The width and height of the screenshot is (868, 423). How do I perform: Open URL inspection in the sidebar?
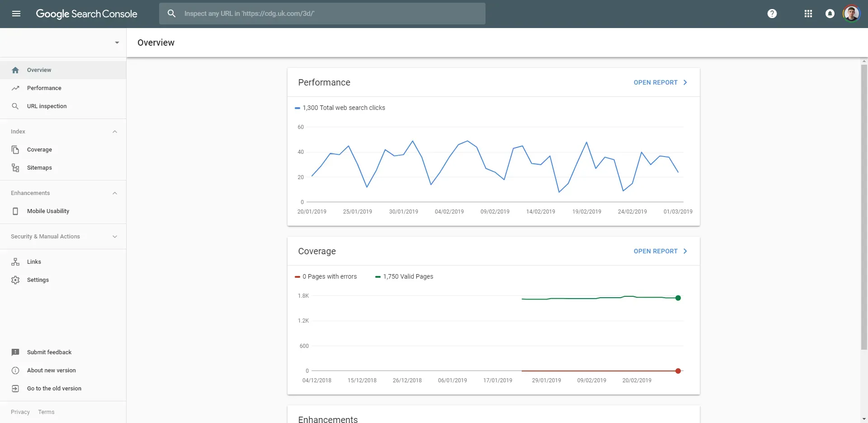pyautogui.click(x=63, y=106)
